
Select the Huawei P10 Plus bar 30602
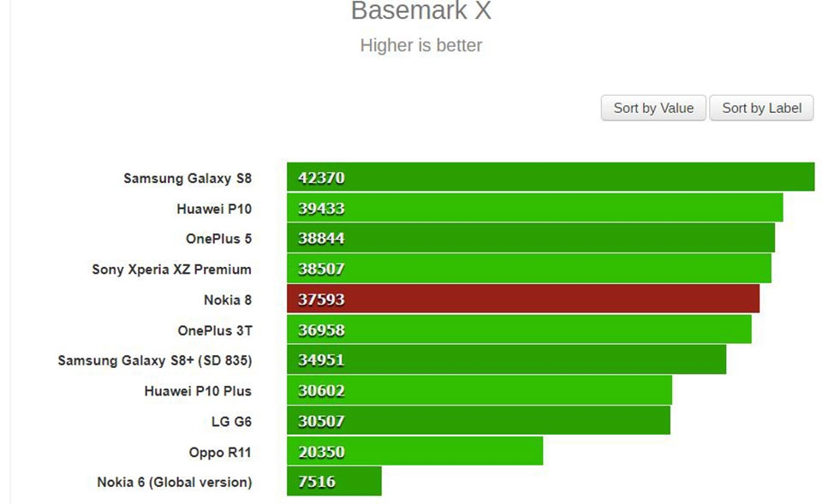click(x=479, y=390)
